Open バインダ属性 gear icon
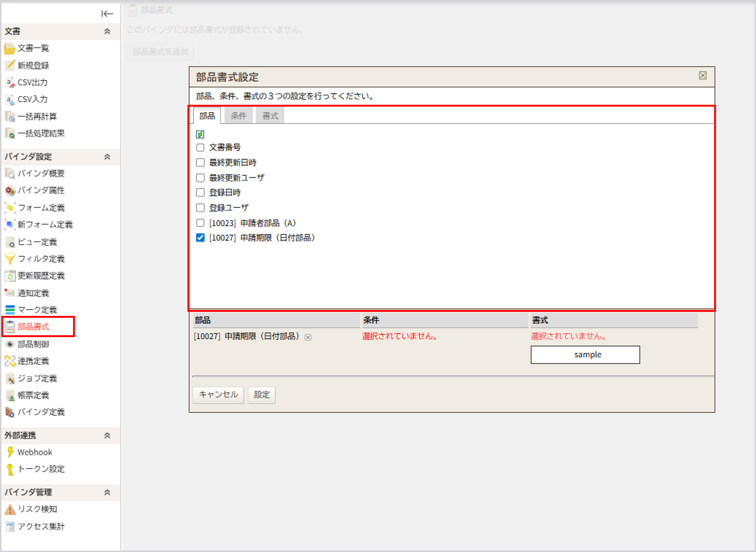Screen dimensions: 756x552 10,190
